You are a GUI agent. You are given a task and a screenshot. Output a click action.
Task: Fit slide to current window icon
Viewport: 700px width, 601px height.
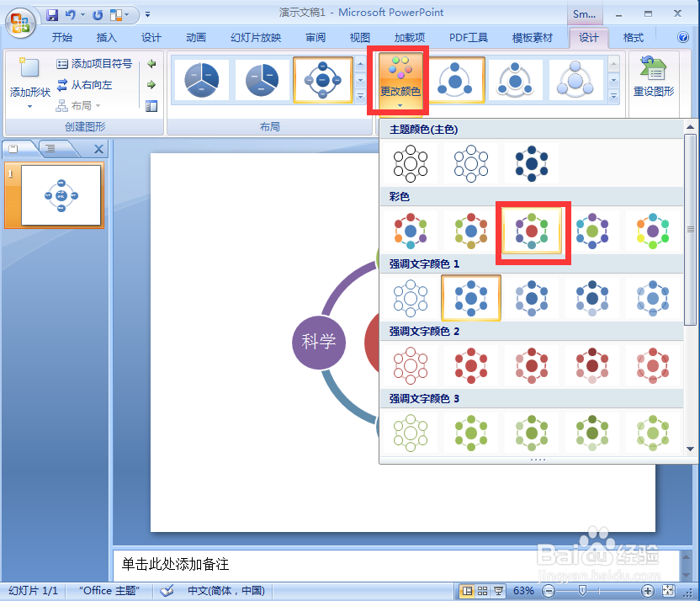coord(668,591)
